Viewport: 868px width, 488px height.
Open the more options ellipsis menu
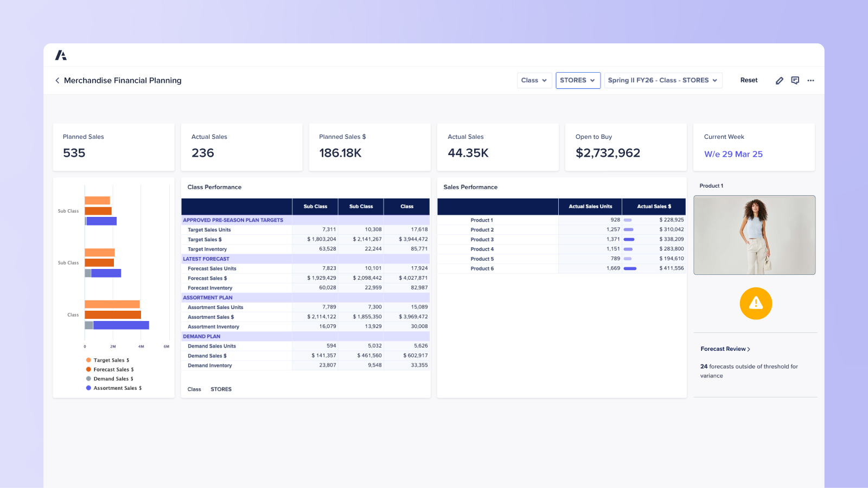click(x=810, y=80)
